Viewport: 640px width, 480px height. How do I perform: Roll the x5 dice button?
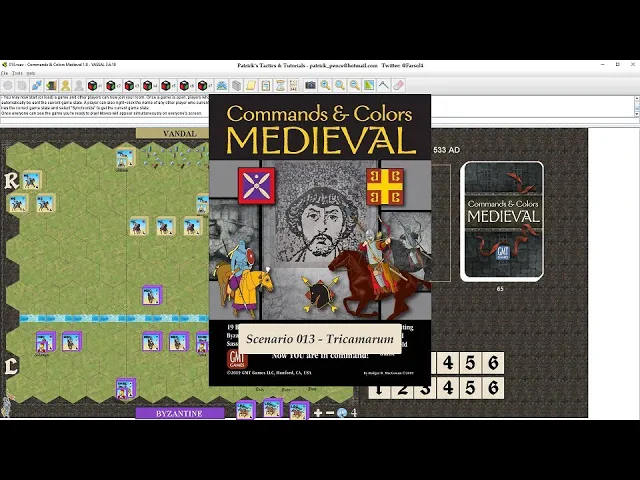(168, 85)
